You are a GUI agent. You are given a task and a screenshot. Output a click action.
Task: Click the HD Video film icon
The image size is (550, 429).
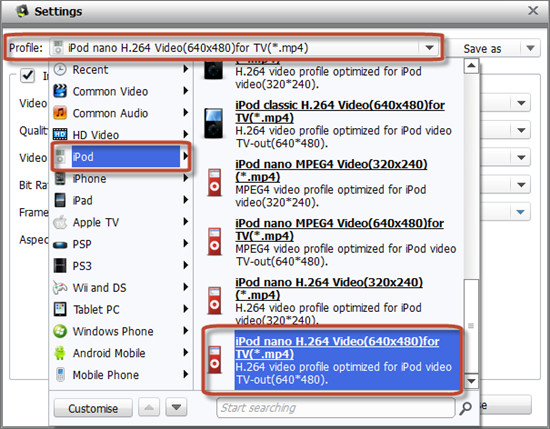click(60, 134)
